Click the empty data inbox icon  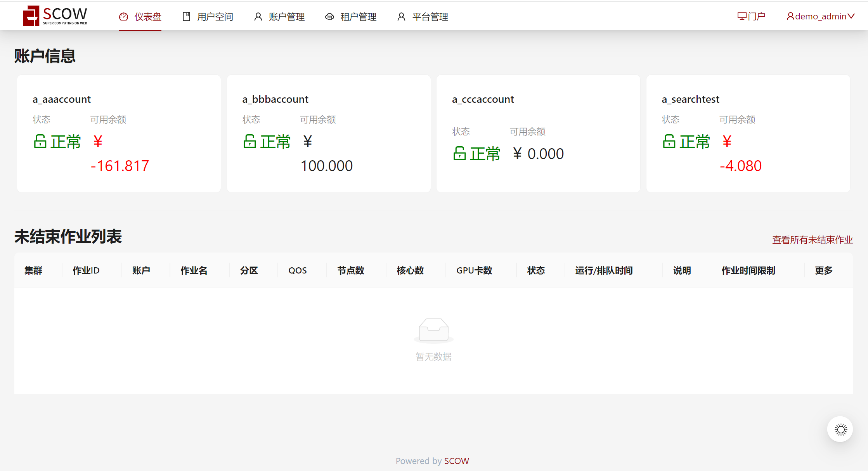(x=433, y=330)
